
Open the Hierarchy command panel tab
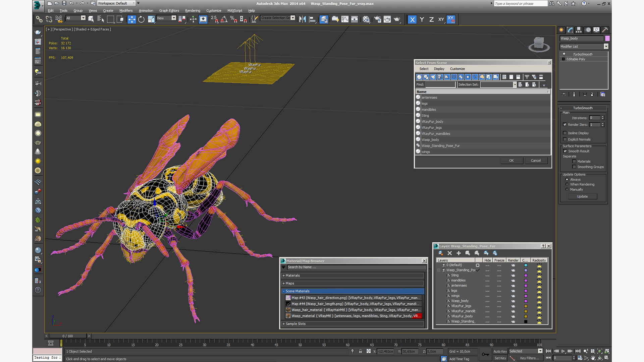579,30
